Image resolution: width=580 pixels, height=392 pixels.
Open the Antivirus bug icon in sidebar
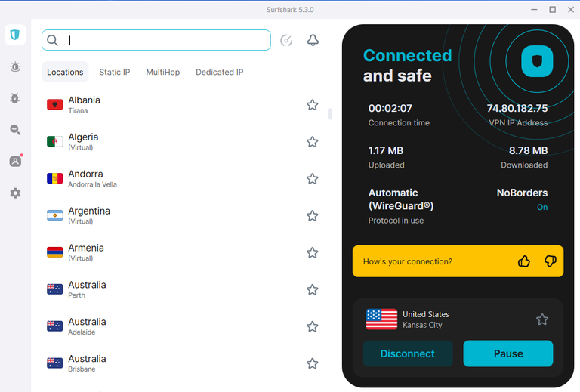pos(15,98)
